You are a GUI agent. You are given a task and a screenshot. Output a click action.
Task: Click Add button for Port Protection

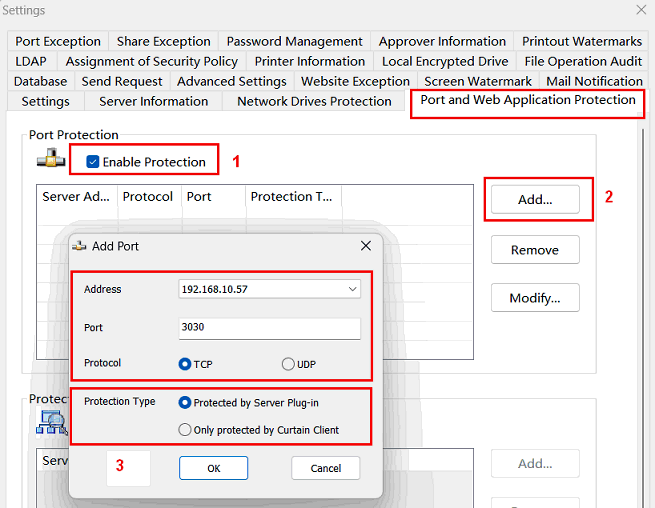535,199
